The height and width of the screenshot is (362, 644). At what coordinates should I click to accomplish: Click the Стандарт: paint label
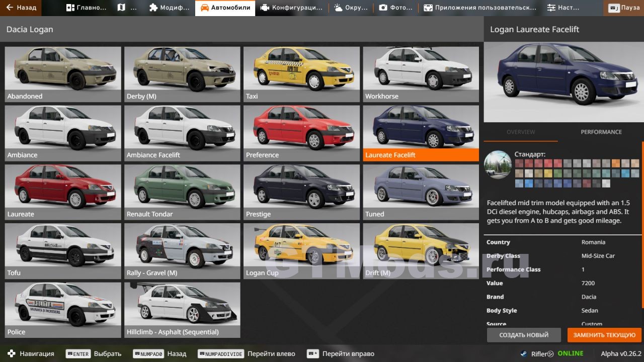point(530,154)
